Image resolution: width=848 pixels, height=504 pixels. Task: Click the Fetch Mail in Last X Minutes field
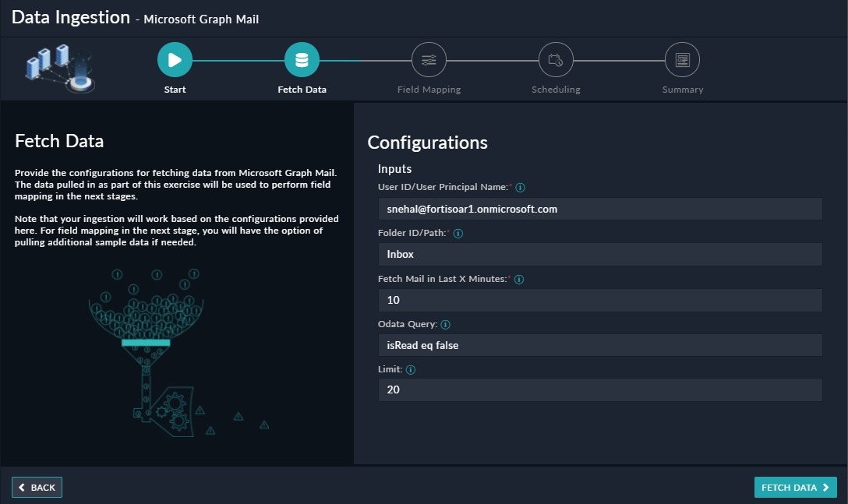[x=599, y=300]
